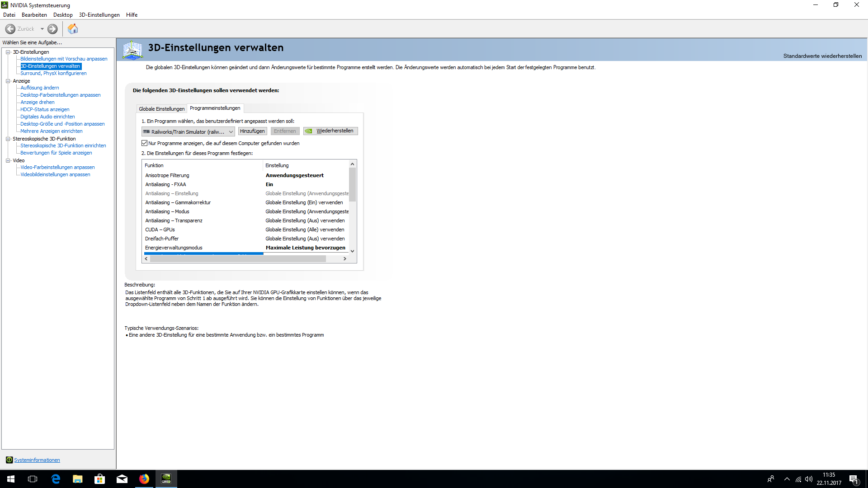
Task: Open the back history dropdown arrow
Action: (x=42, y=29)
